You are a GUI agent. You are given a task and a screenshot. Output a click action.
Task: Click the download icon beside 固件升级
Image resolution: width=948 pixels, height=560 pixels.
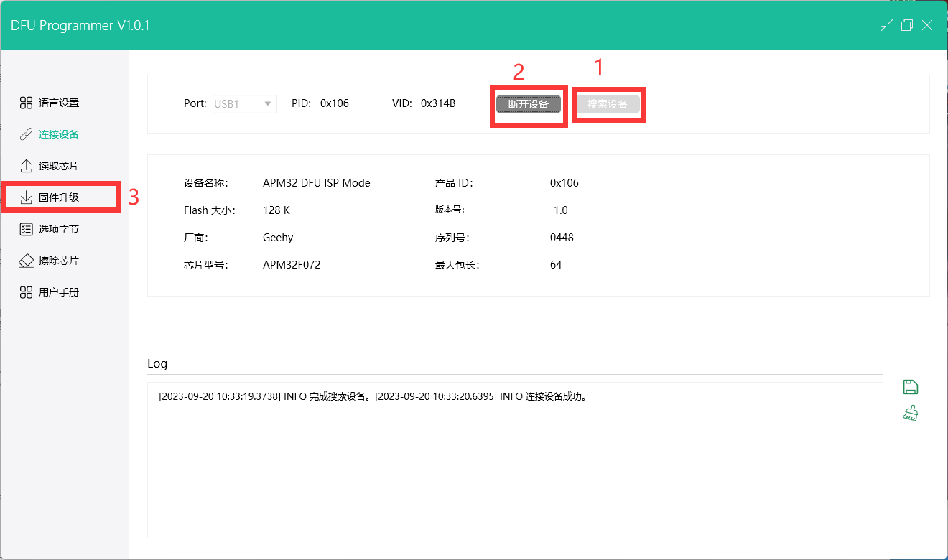pyautogui.click(x=26, y=197)
